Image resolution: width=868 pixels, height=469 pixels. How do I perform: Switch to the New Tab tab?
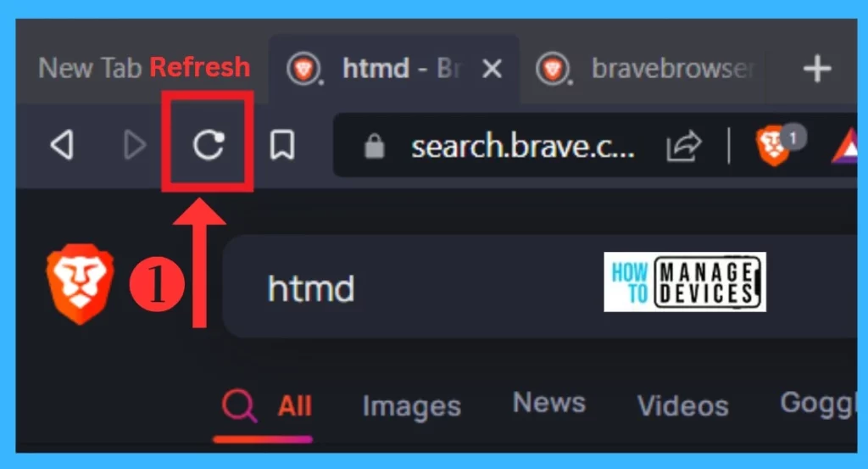pyautogui.click(x=90, y=68)
